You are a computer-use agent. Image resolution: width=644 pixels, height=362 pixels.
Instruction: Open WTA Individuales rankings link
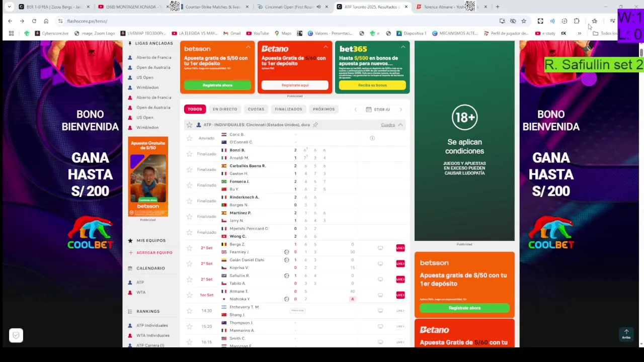153,335
